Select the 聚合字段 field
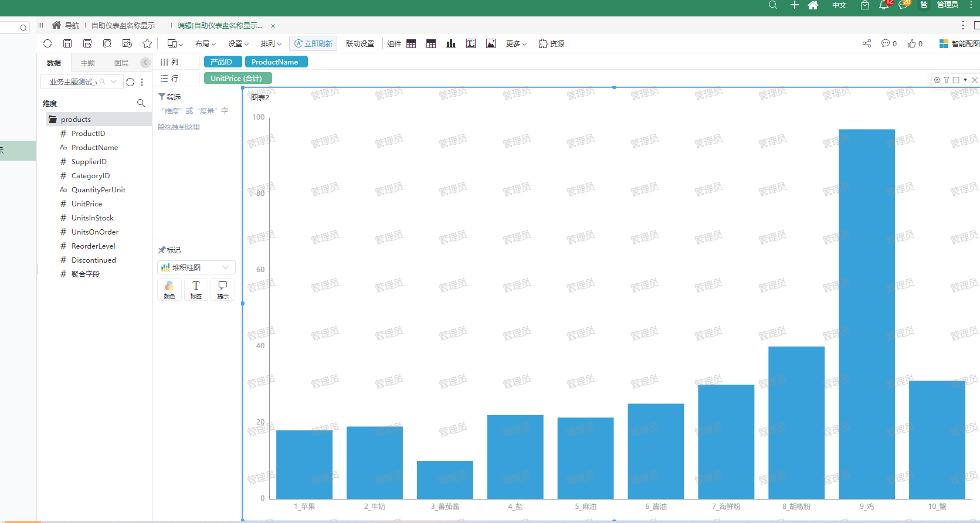This screenshot has height=523, width=980. pos(85,274)
